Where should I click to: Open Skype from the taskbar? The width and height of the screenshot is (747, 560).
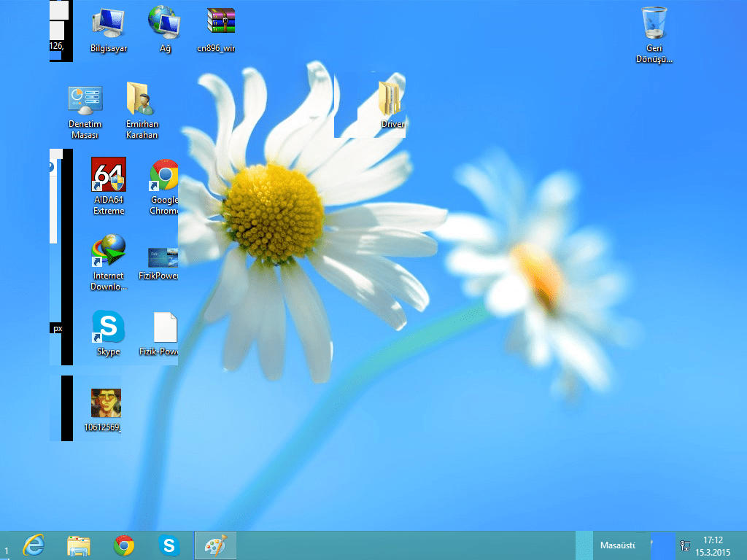click(169, 545)
